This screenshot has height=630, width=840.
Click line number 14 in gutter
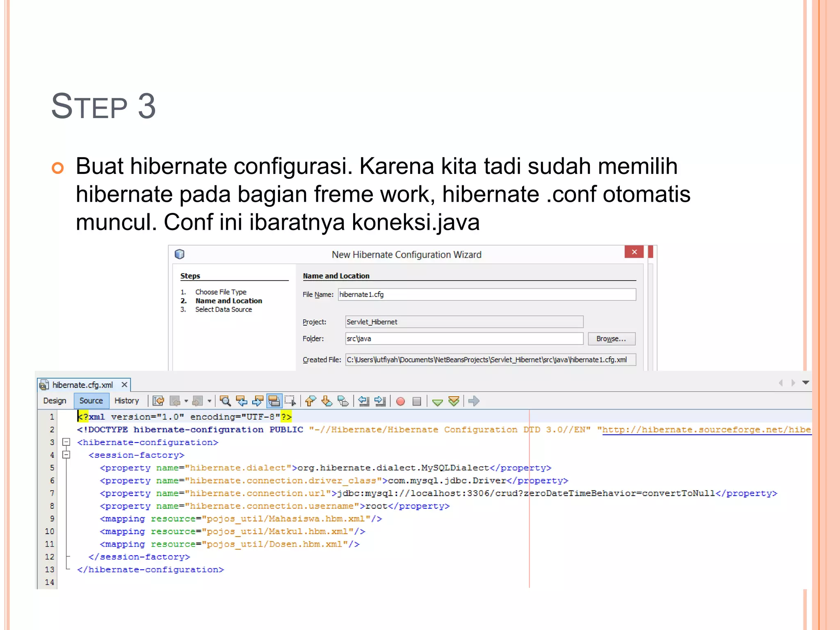click(x=49, y=582)
